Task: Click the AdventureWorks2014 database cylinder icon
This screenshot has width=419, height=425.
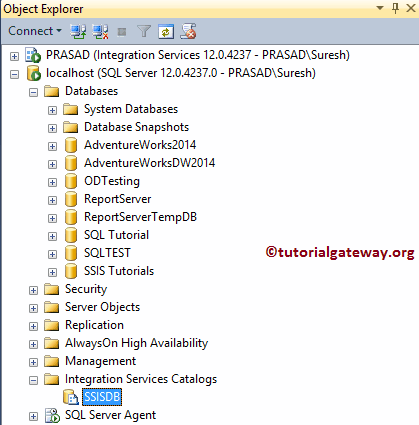Action: click(x=71, y=145)
